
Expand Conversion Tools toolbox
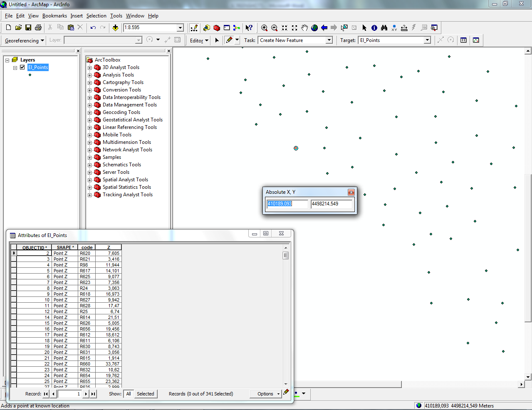pyautogui.click(x=89, y=90)
